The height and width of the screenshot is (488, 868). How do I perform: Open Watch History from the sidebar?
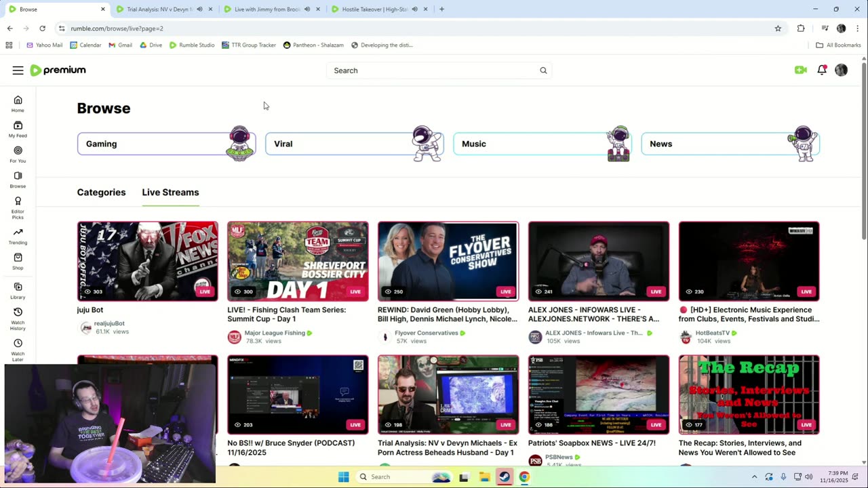(18, 319)
